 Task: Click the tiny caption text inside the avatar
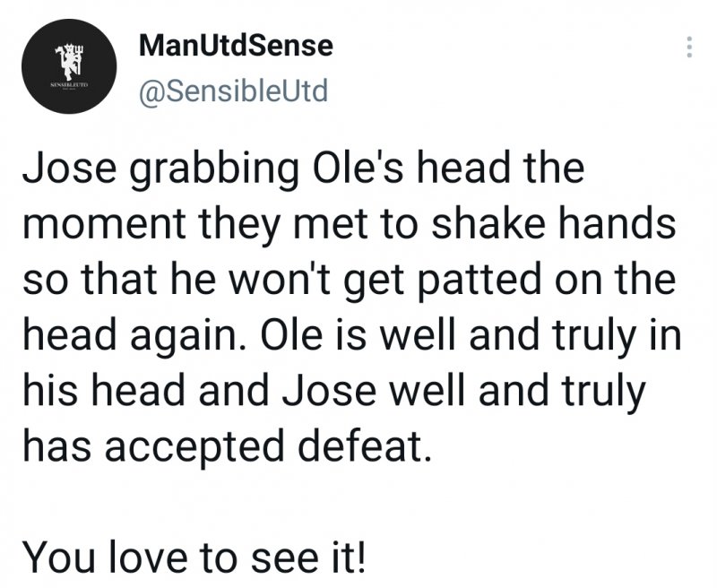63,90
